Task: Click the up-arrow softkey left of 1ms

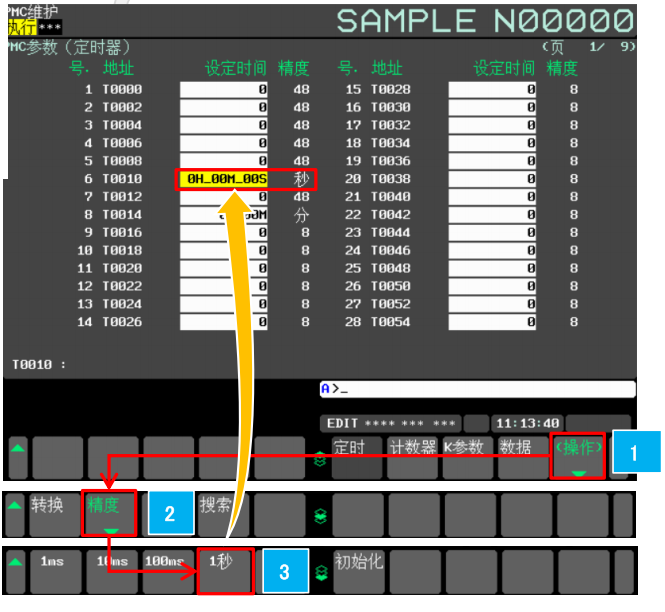Action: coord(15,571)
